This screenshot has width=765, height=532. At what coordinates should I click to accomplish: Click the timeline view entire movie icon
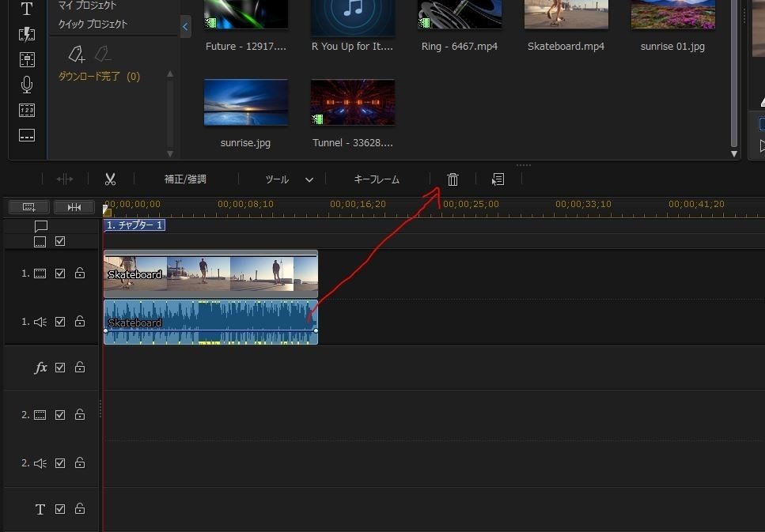click(x=29, y=207)
